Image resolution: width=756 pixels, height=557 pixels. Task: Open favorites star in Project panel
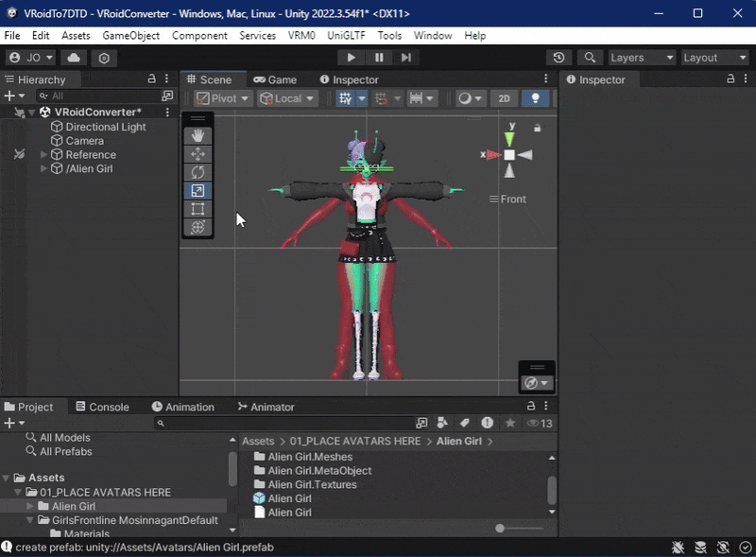tap(509, 424)
